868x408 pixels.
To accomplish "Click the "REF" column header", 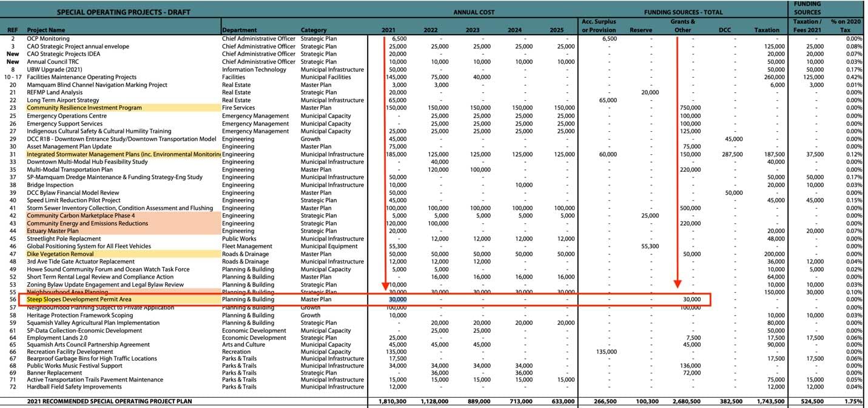I will [x=13, y=30].
